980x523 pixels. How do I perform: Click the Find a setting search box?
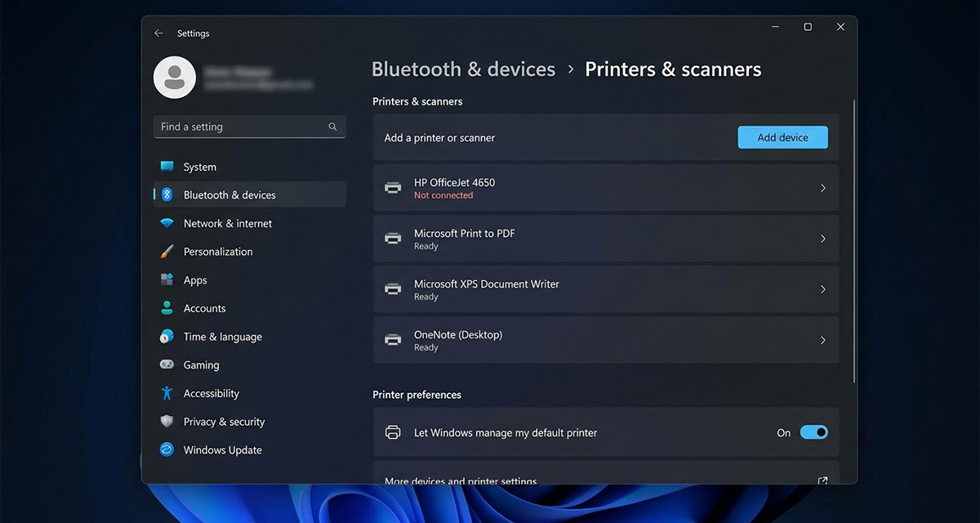(249, 127)
